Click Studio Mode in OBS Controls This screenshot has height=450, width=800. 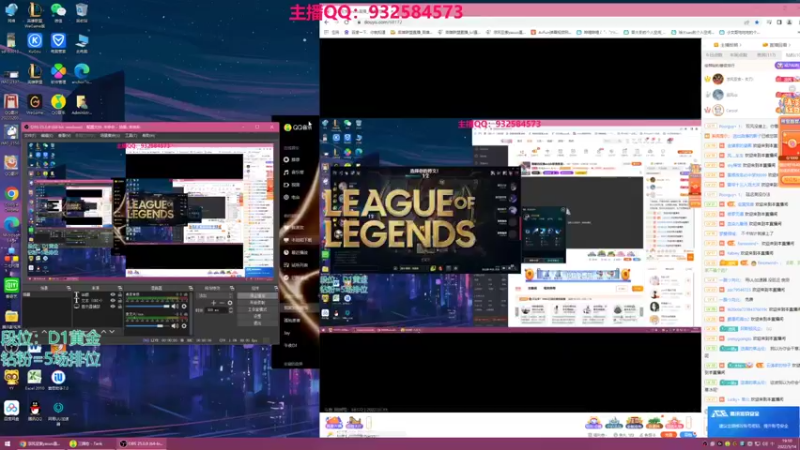[257, 309]
